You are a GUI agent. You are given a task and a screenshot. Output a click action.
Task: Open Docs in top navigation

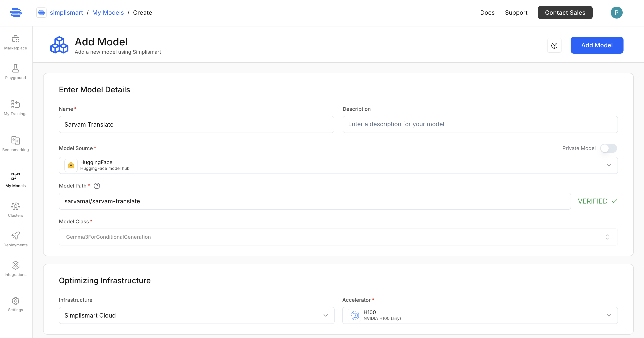click(x=487, y=13)
